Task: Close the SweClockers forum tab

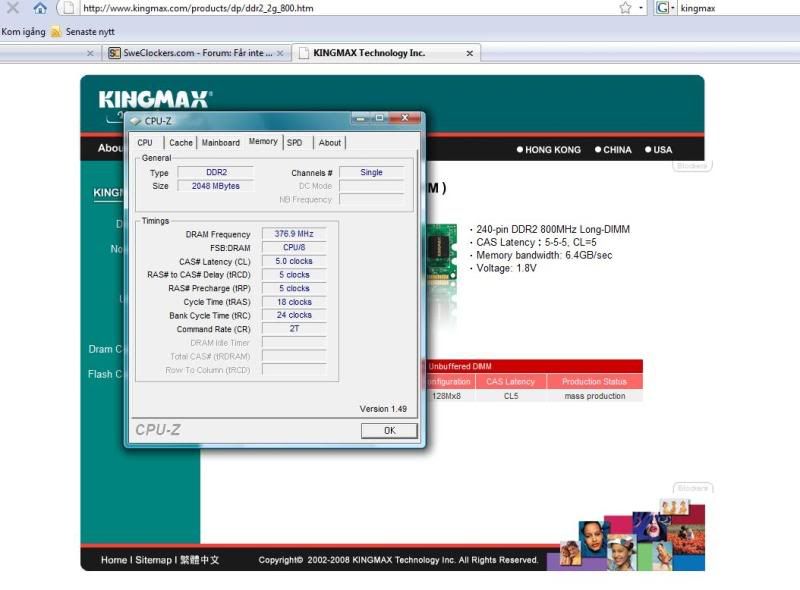Action: 280,53
